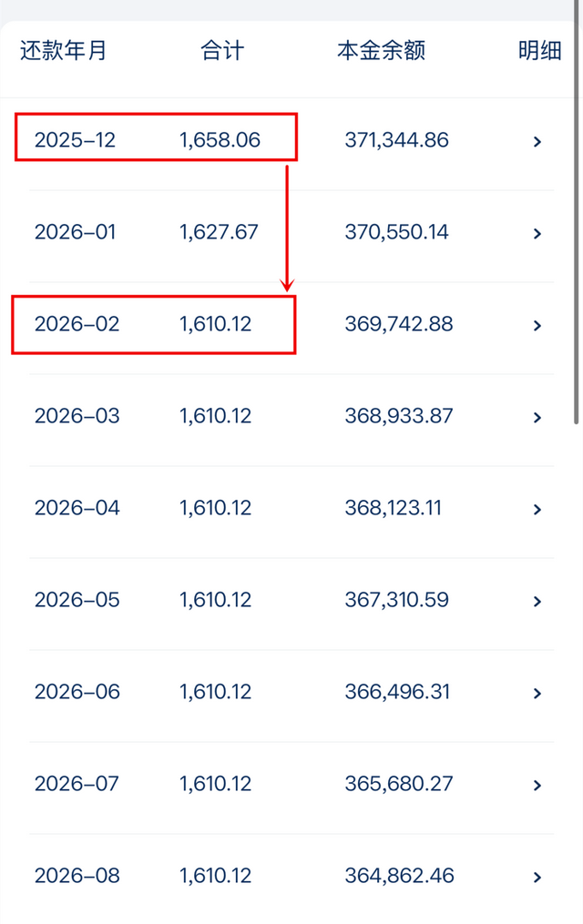Select the 2026-02 month label
583x924 pixels.
(x=77, y=324)
